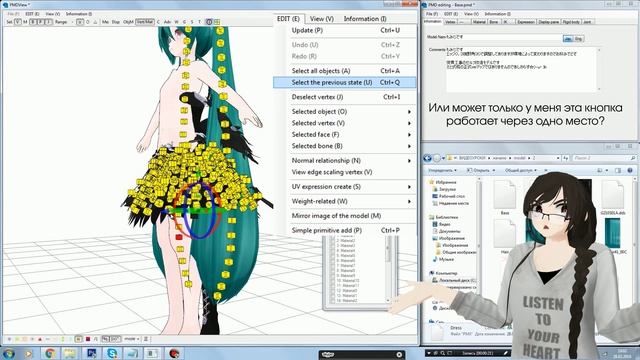This screenshot has width=640, height=360.
Task: Click inside the Comments text area
Action: (x=522, y=69)
